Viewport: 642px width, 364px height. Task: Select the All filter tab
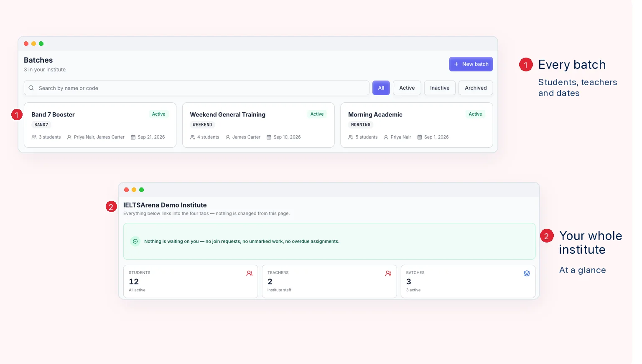(x=381, y=88)
